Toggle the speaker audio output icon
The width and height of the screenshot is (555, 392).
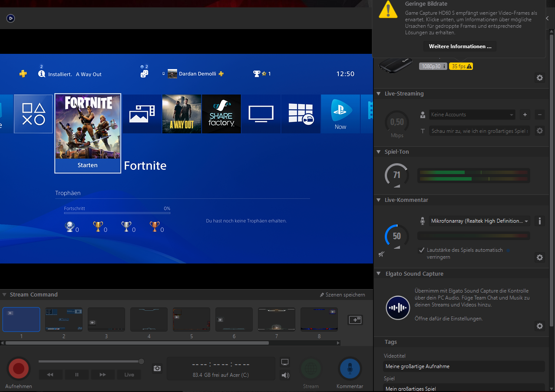285,376
